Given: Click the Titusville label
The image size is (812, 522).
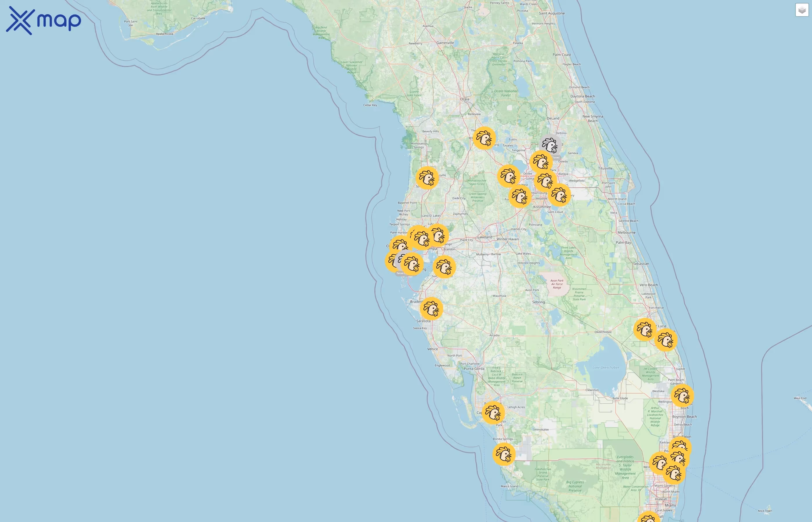Looking at the screenshot, I should (x=605, y=168).
